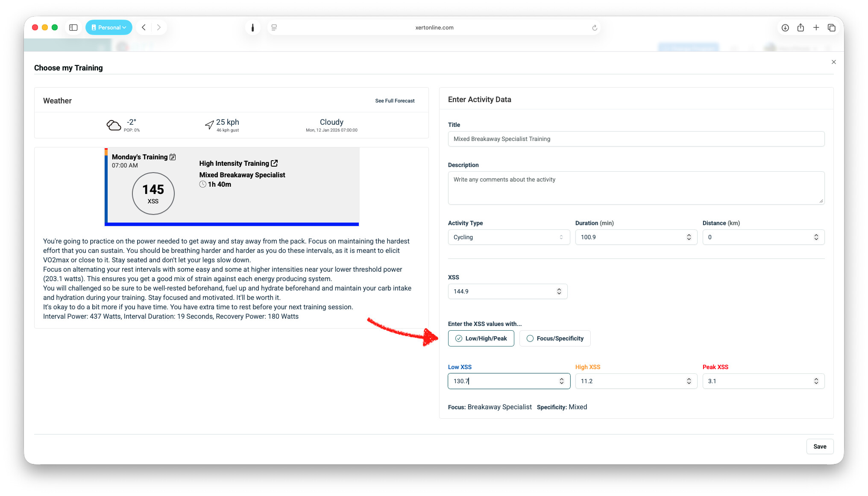Open Safari downloads icon
868x496 pixels.
785,27
